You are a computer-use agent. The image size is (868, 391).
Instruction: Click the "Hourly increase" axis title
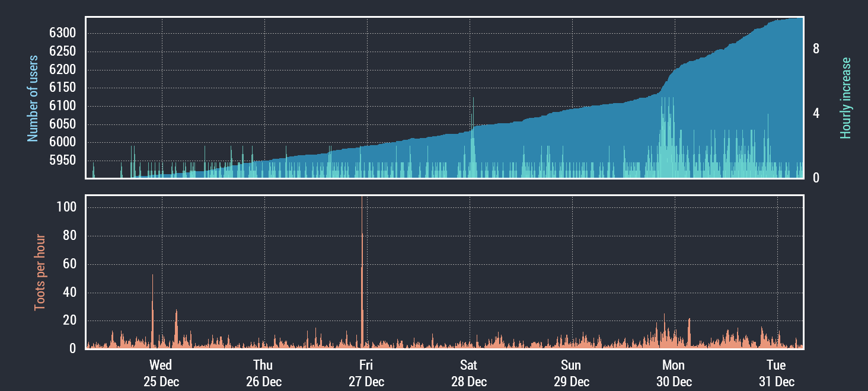pos(845,98)
